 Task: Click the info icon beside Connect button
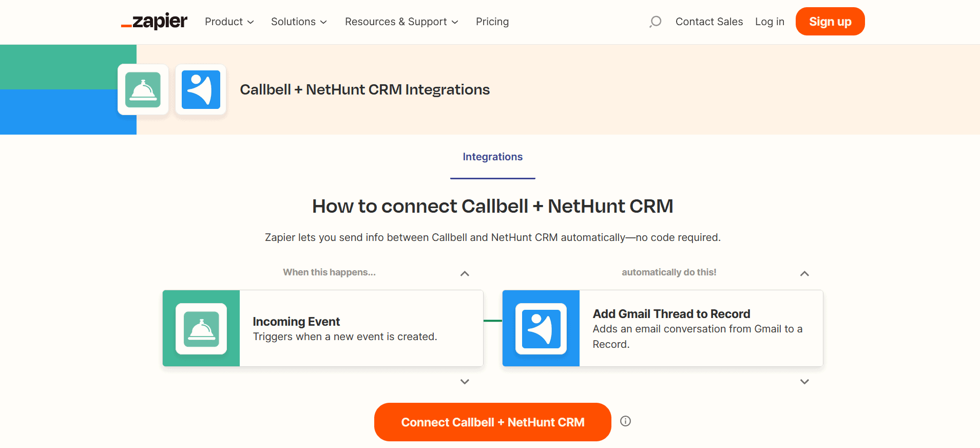tap(625, 421)
